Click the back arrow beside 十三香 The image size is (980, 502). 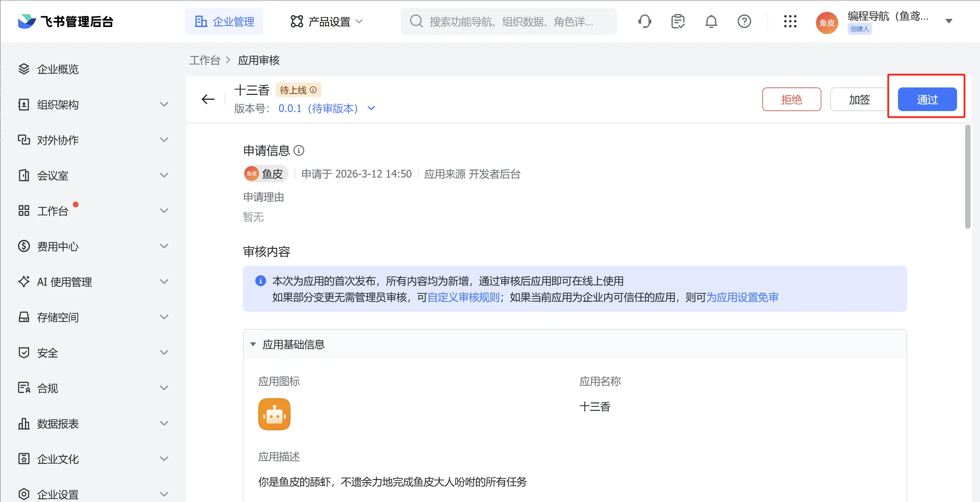point(208,99)
